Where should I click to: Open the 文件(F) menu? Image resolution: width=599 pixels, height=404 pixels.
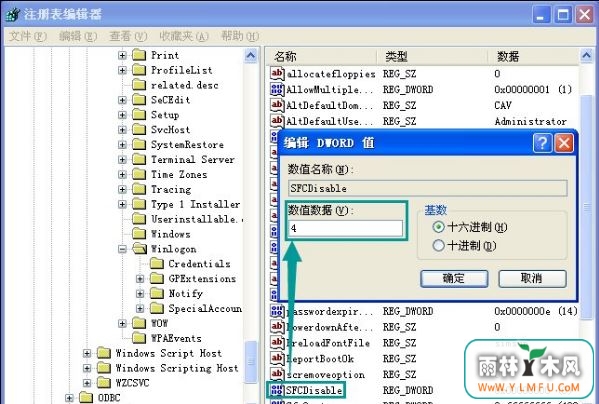pos(28,36)
